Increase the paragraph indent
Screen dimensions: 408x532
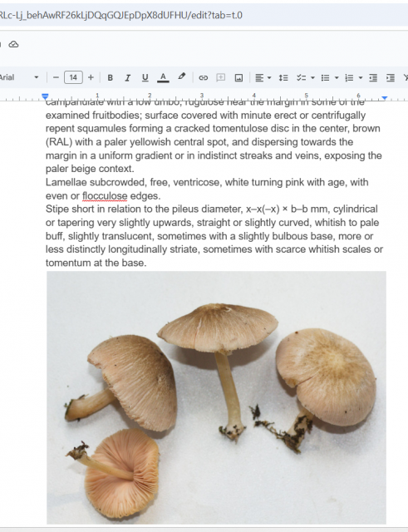(391, 78)
